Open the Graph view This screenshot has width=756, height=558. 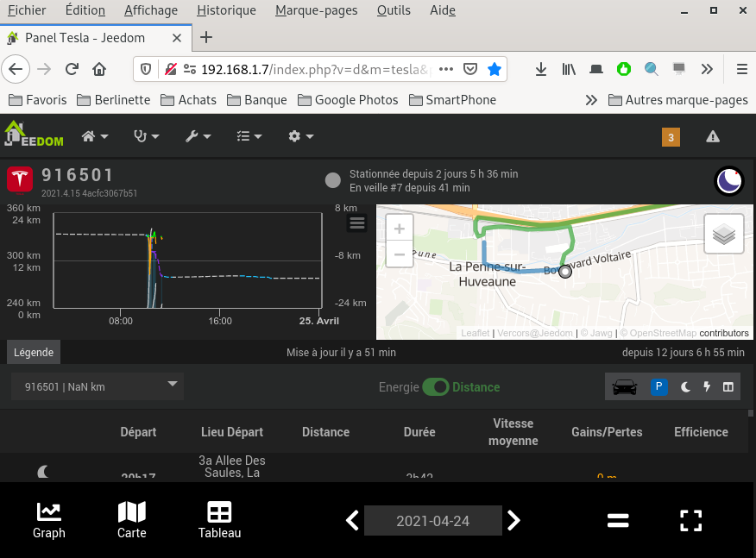click(49, 520)
